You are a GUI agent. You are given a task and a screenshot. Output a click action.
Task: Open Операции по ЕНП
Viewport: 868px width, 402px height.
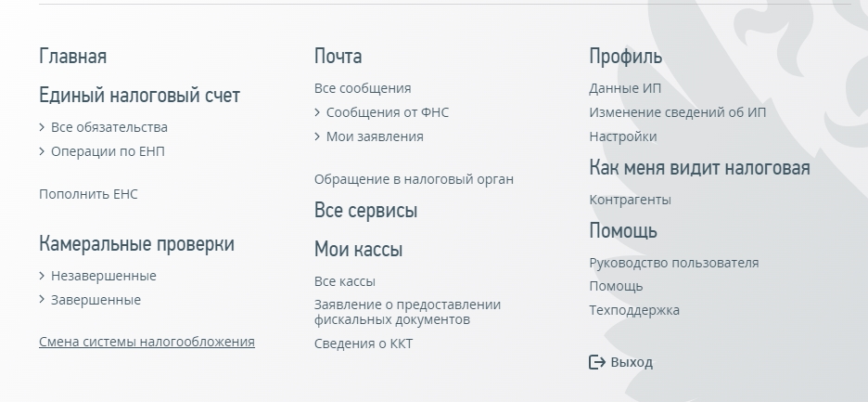pos(108,151)
